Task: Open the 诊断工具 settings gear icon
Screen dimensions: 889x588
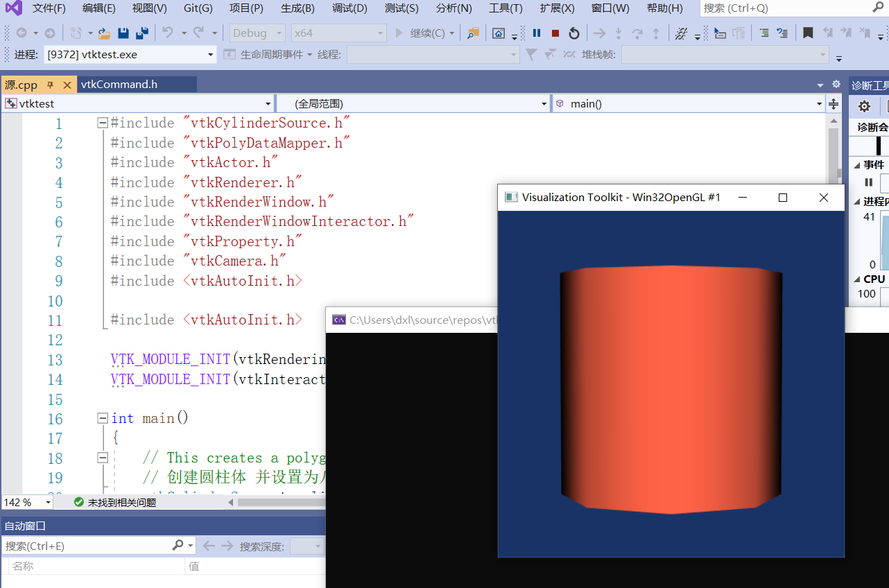Action: 863,106
